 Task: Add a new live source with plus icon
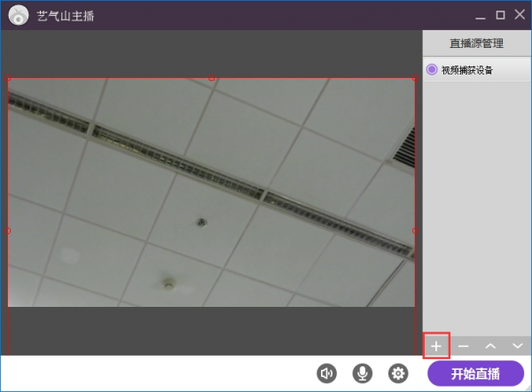pyautogui.click(x=436, y=346)
